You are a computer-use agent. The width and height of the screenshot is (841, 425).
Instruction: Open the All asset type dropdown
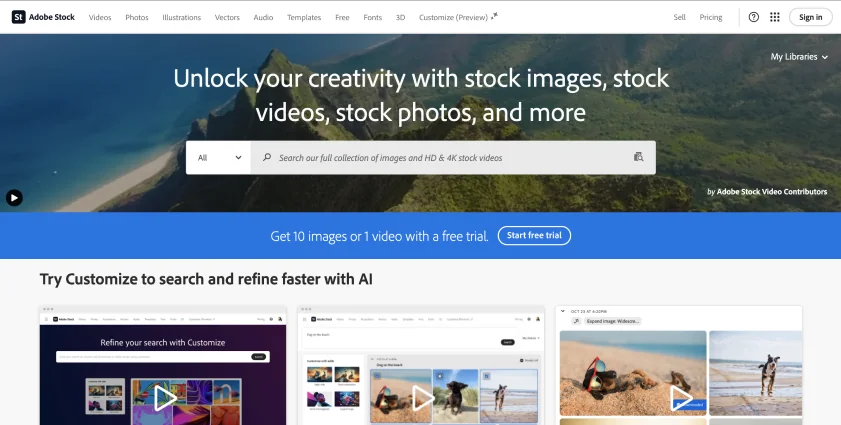pyautogui.click(x=219, y=158)
